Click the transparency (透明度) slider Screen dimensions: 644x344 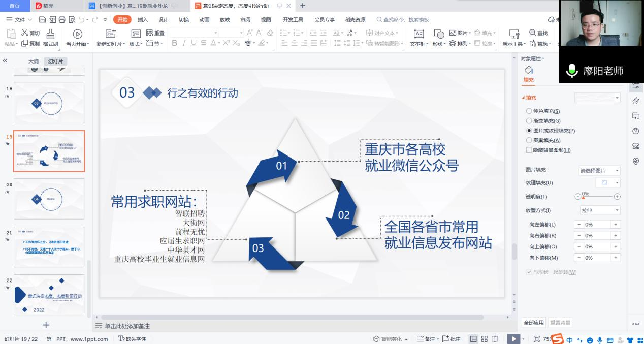pyautogui.click(x=598, y=197)
